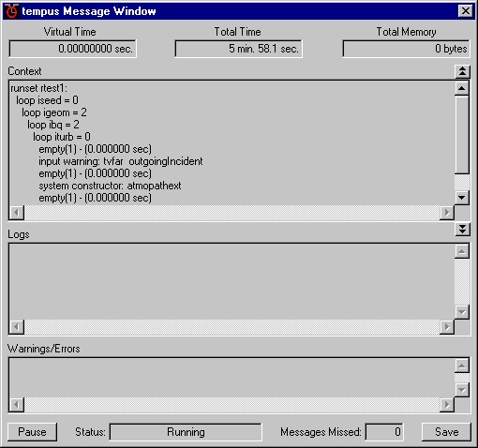This screenshot has height=448, width=478.
Task: Click Logs pane scroll down arrow
Action: click(462, 312)
